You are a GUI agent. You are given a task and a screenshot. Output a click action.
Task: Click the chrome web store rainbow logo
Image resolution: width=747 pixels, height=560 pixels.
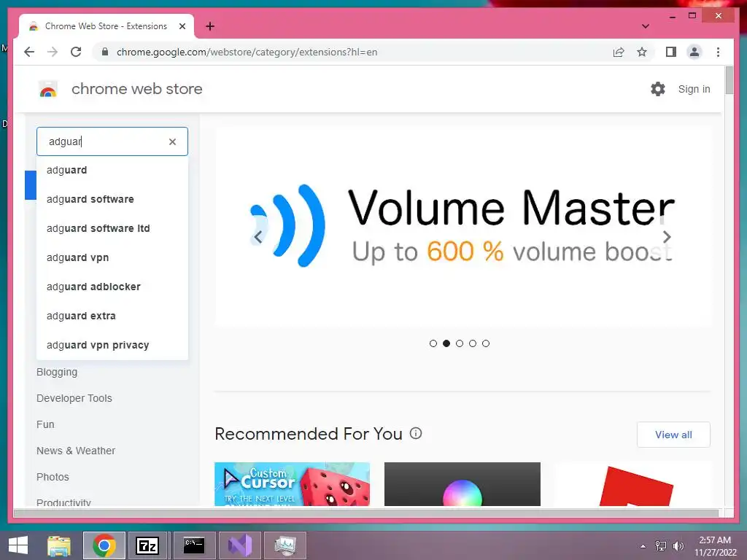click(47, 89)
